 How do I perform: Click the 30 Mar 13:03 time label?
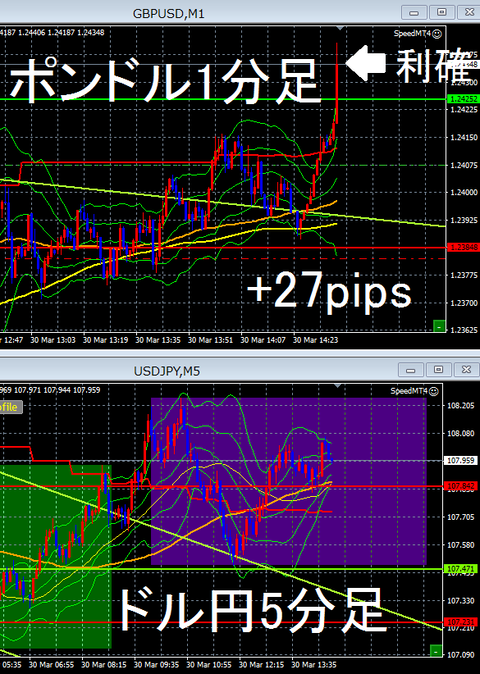coord(53,340)
